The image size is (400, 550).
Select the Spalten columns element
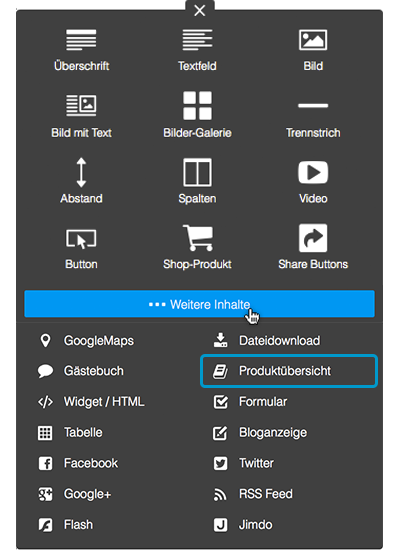click(197, 181)
